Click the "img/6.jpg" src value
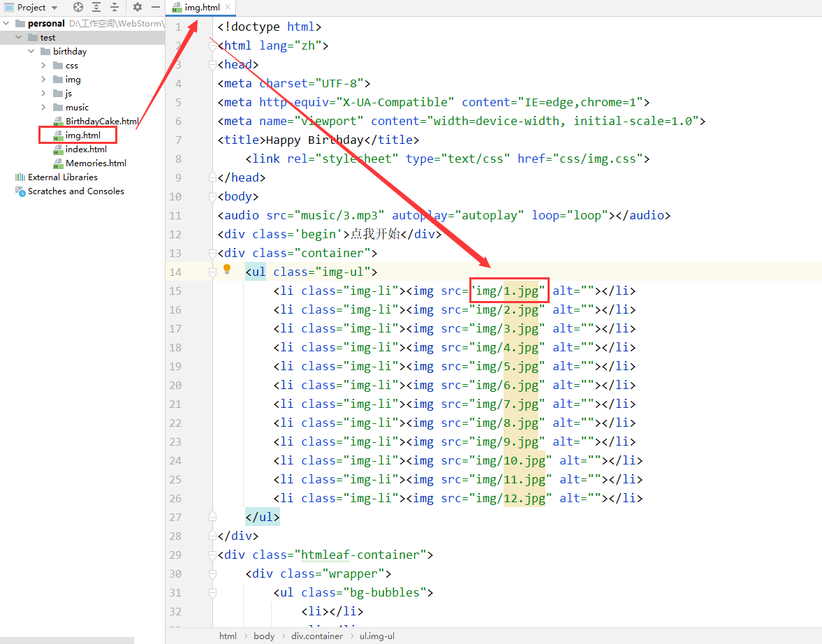 (x=507, y=386)
